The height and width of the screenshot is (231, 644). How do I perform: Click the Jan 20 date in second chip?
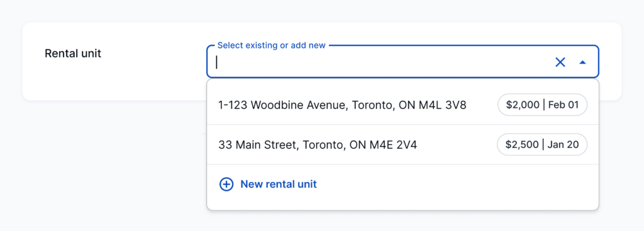(563, 145)
